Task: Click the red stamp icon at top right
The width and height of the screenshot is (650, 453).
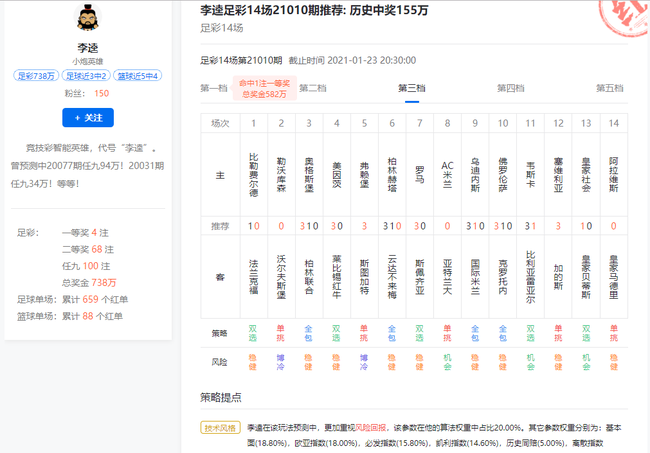Action: (x=621, y=17)
